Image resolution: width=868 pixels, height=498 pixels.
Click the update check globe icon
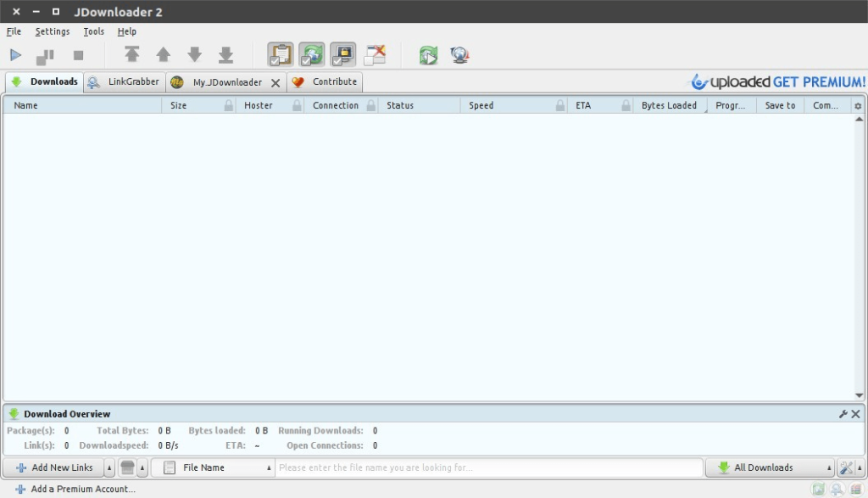(459, 55)
